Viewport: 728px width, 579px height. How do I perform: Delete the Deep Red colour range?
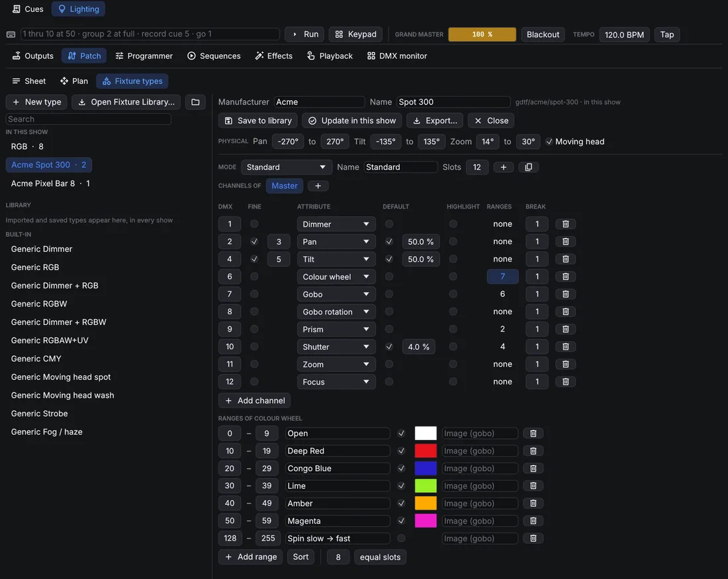[533, 451]
